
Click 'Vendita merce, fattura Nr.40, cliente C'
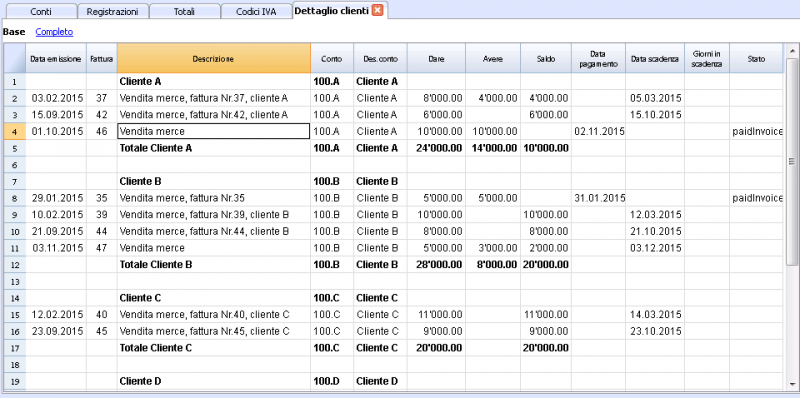click(214, 314)
